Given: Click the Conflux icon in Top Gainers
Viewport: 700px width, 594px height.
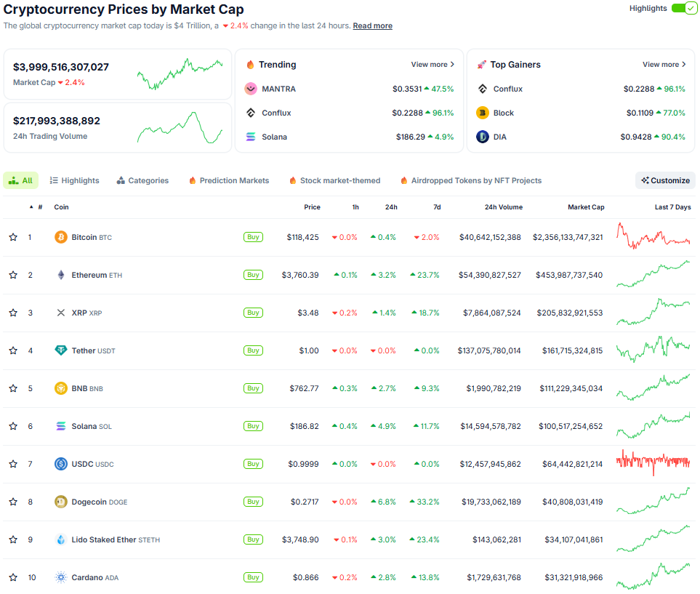Looking at the screenshot, I should 482,89.
